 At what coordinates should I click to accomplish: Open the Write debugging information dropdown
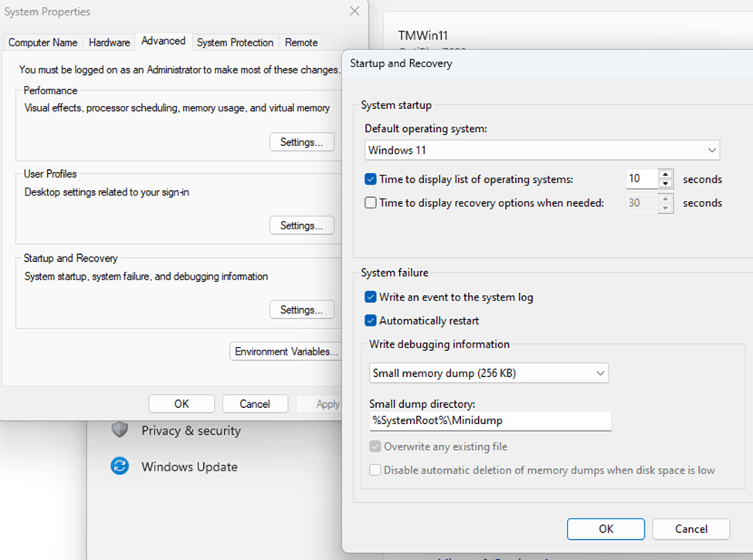point(600,372)
